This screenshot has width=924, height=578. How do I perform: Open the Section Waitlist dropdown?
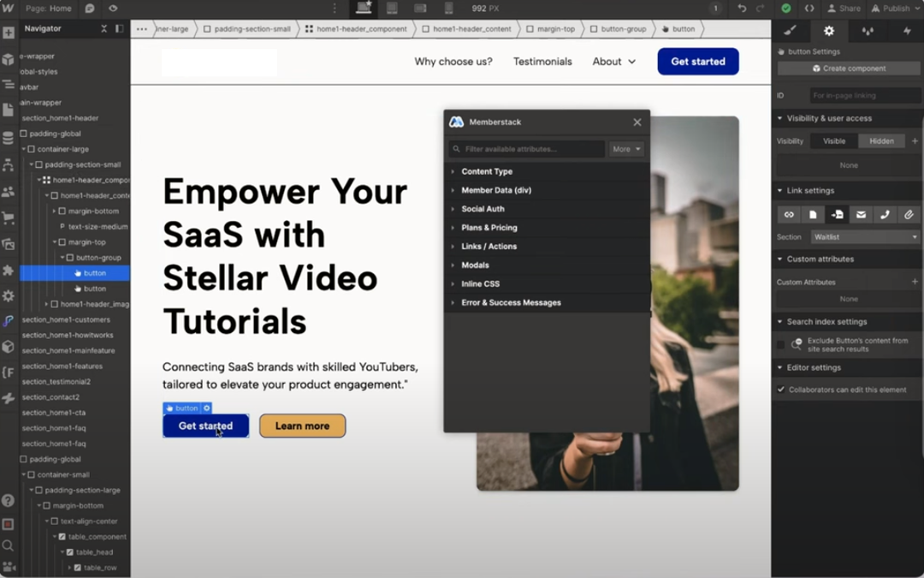pyautogui.click(x=865, y=237)
